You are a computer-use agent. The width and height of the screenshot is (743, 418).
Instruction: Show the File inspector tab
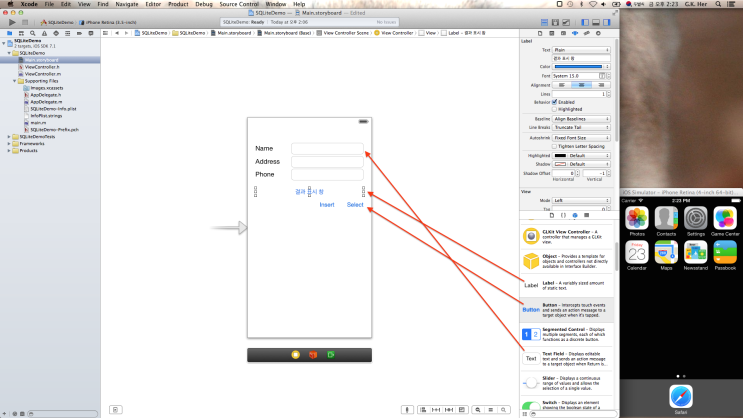click(x=540, y=33)
